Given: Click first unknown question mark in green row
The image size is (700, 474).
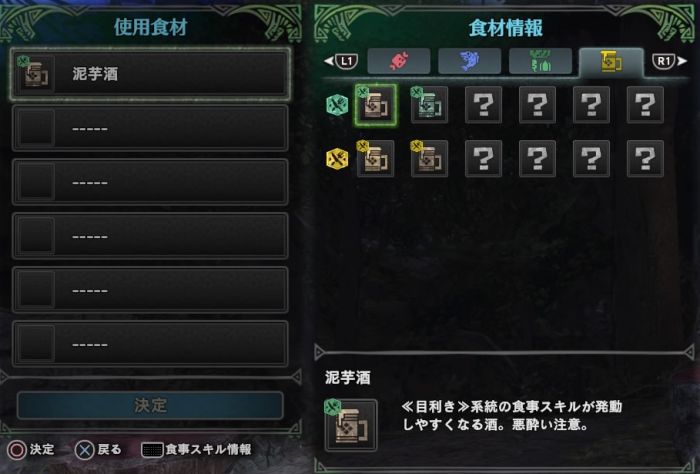Looking at the screenshot, I should pos(483,105).
